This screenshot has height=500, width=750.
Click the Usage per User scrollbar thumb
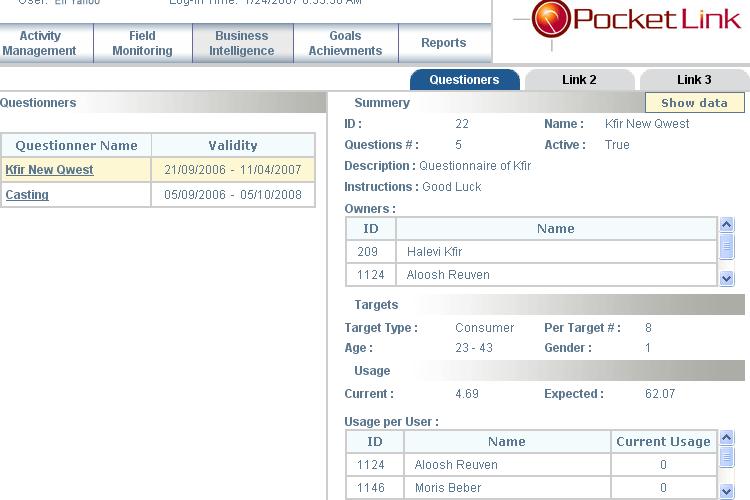727,456
